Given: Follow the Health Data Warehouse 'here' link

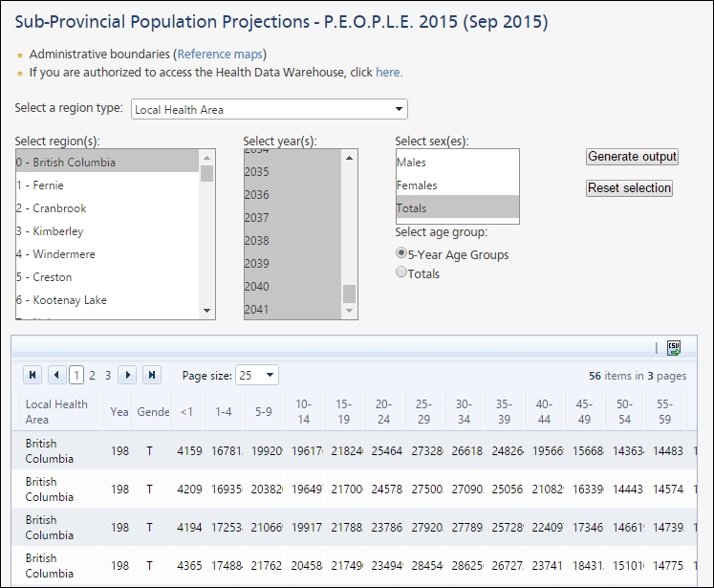Looking at the screenshot, I should point(387,72).
